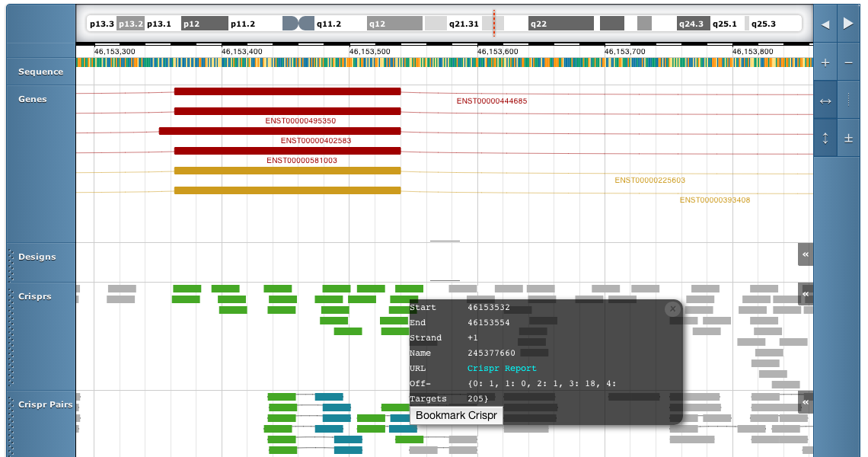Click the Designs track drag handle
868x457 pixels.
11,262
